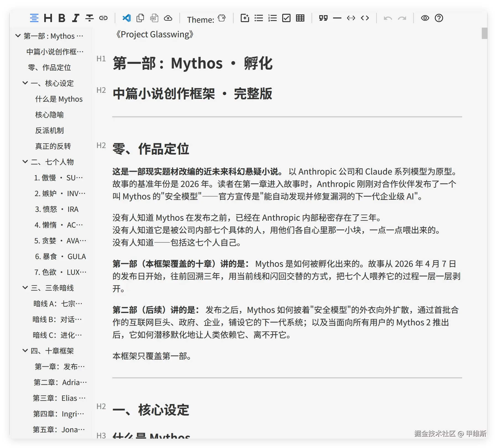
Task: Click the VS Code icon
Action: tap(127, 18)
